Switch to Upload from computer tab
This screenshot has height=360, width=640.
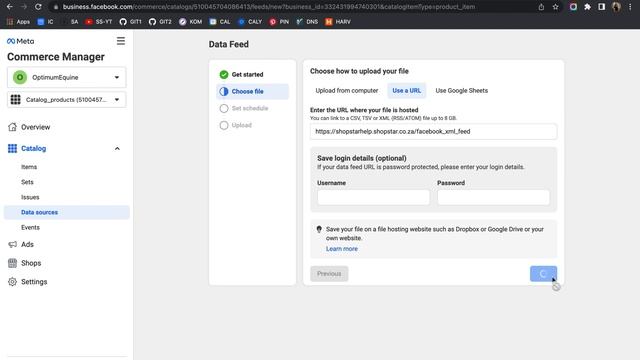pyautogui.click(x=347, y=91)
